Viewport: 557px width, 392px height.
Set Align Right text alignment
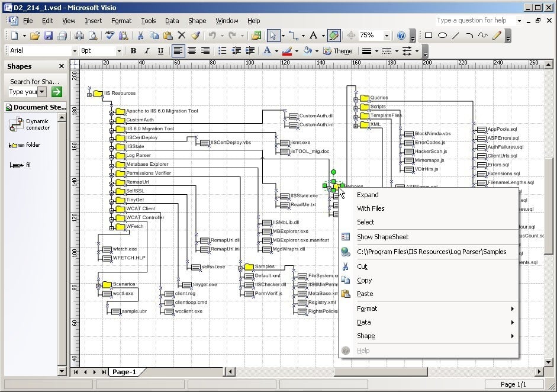[205, 51]
